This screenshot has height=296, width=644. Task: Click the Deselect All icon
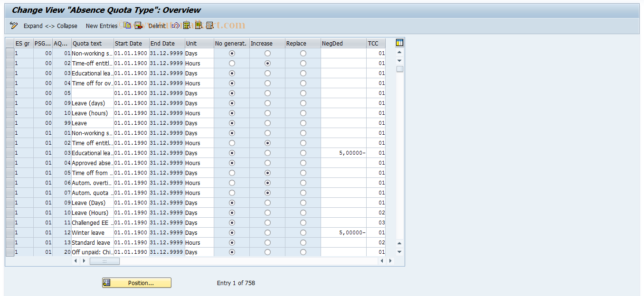point(209,26)
